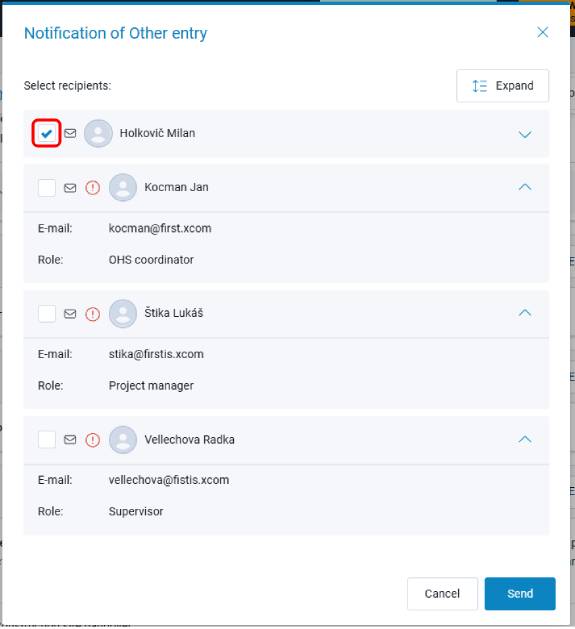The height and width of the screenshot is (629, 575).
Task: Collapse Štika Lukáš details with the chevron
Action: pos(525,313)
